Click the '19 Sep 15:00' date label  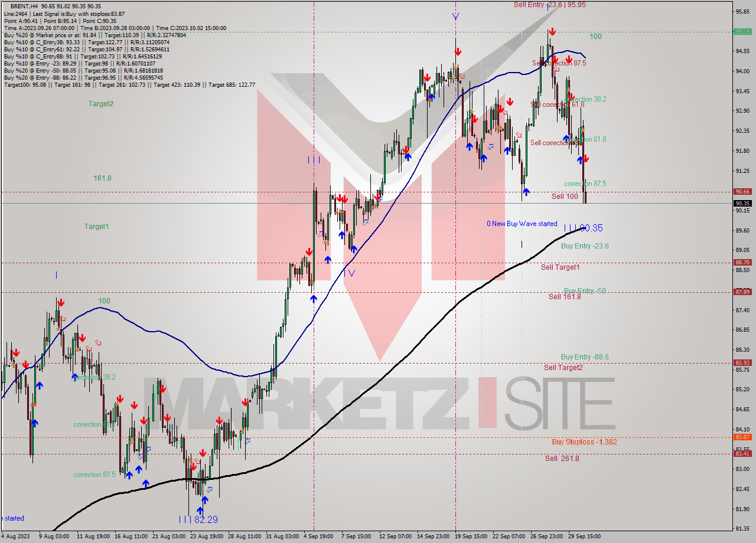[470, 537]
